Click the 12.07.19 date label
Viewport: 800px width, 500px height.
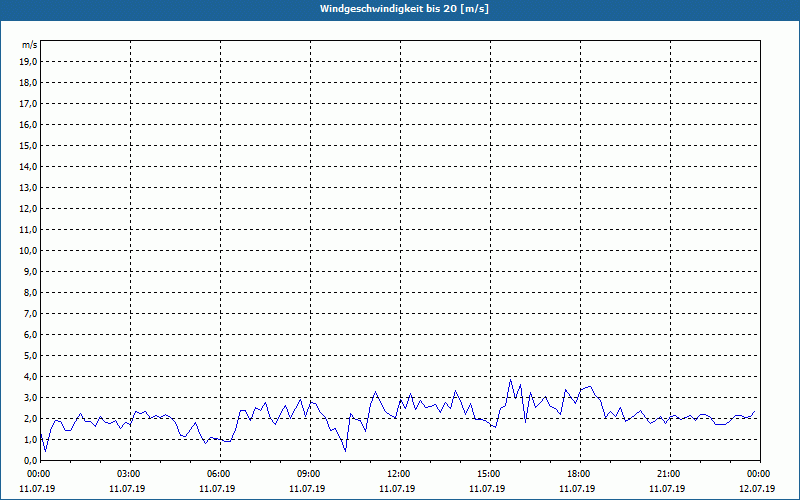759,489
